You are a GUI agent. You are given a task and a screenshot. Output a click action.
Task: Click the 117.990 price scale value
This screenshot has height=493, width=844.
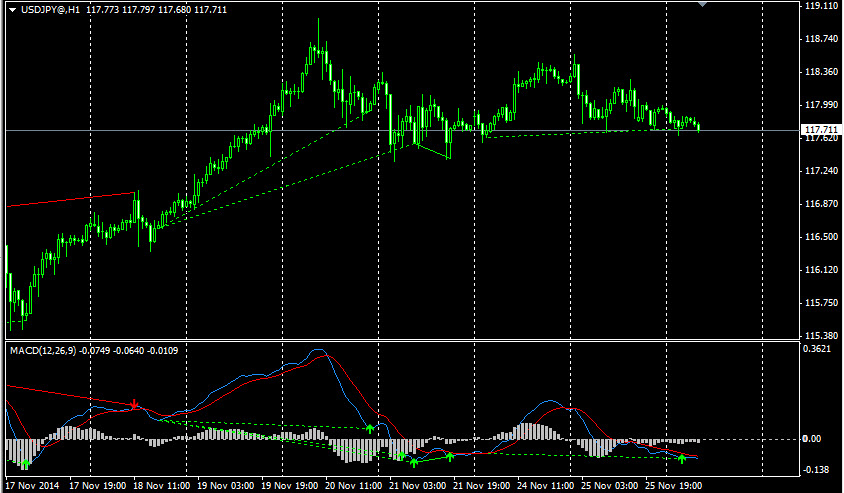[820, 105]
